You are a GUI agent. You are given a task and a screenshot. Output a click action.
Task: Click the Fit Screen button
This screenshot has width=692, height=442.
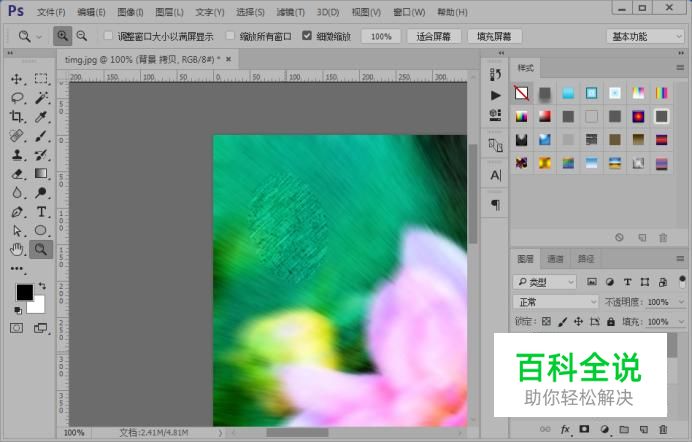click(x=433, y=36)
